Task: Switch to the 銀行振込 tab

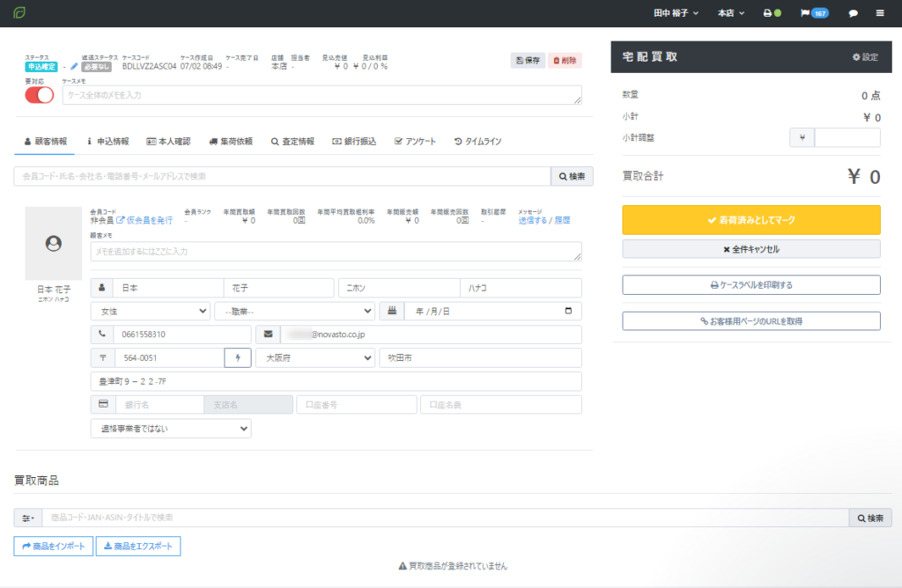Action: click(354, 142)
